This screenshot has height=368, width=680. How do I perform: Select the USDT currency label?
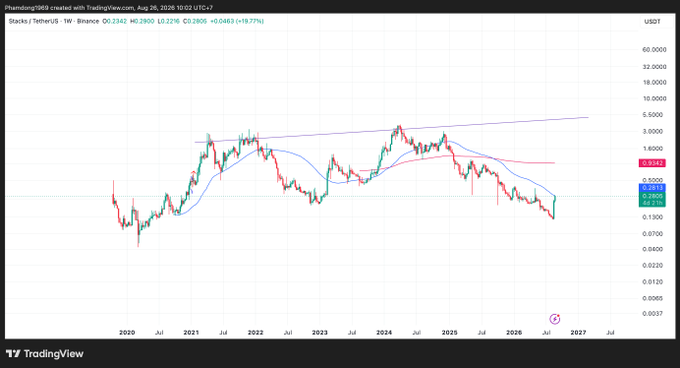pyautogui.click(x=652, y=22)
